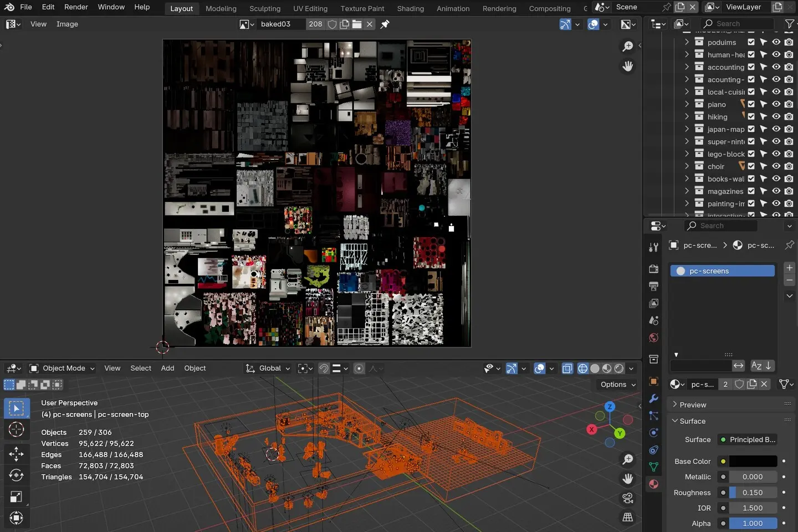798x532 pixels.
Task: Open the Render Properties tab
Action: tap(653, 269)
